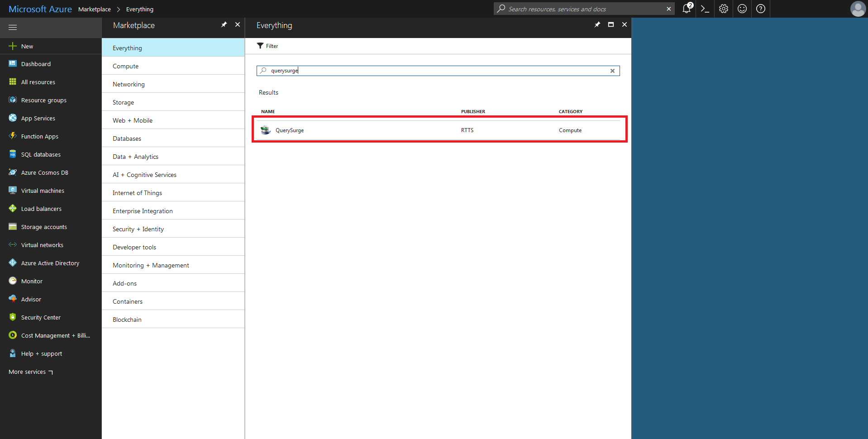
Task: Open Dashboard icon in sidebar
Action: 13,64
